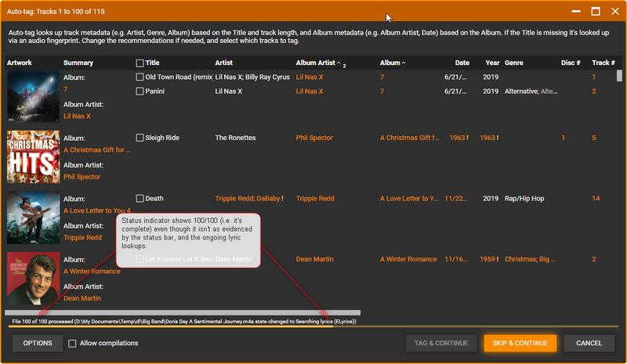Screen dimensions: 627x364
Task: Maximize the Auto-tag window
Action: click(x=596, y=12)
